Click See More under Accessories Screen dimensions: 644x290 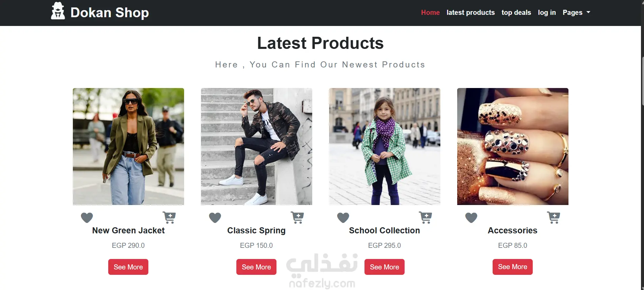[x=513, y=267]
